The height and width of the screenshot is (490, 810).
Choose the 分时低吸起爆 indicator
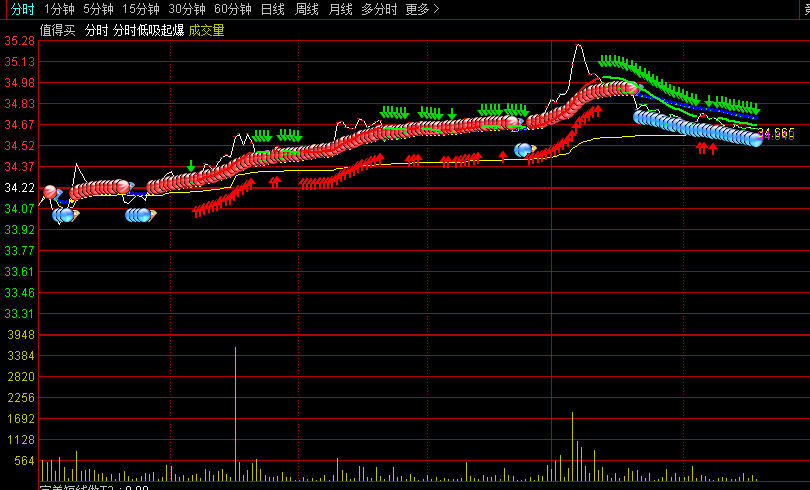(148, 30)
